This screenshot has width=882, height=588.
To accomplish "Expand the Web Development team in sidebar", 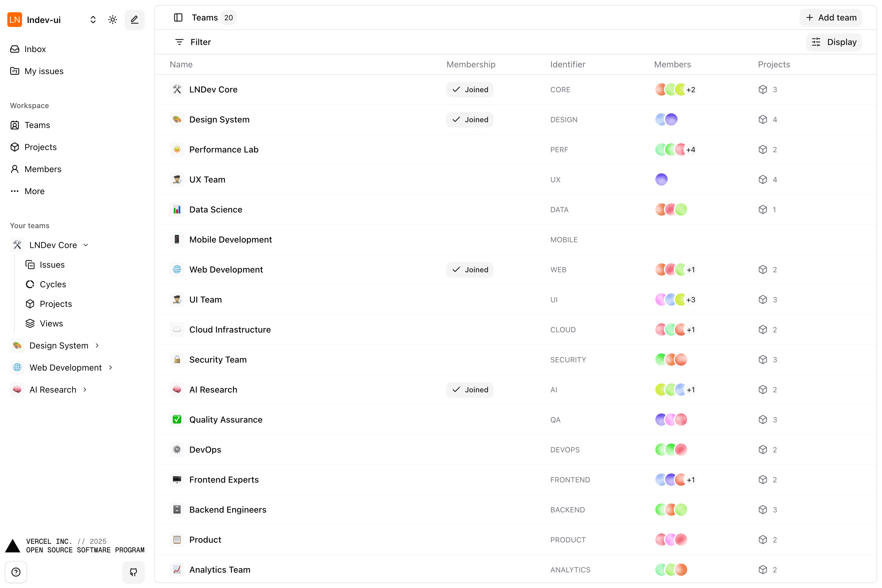I will (111, 367).
